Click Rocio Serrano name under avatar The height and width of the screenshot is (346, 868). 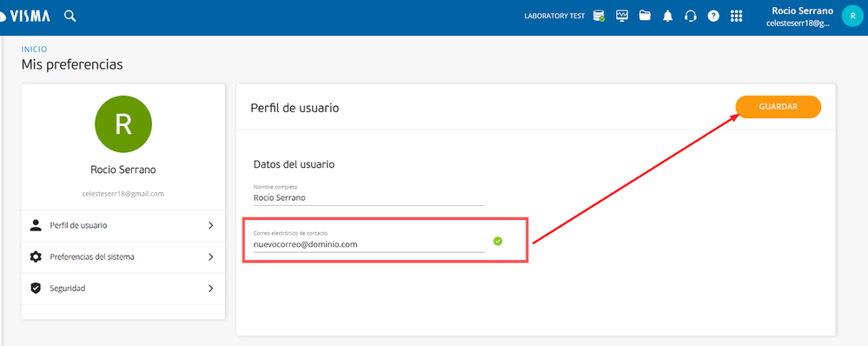pos(123,170)
